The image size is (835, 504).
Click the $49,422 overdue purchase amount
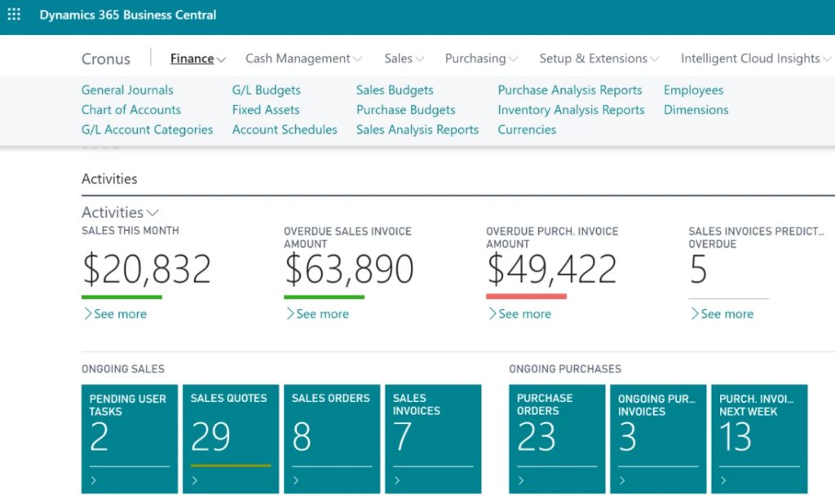tap(551, 269)
